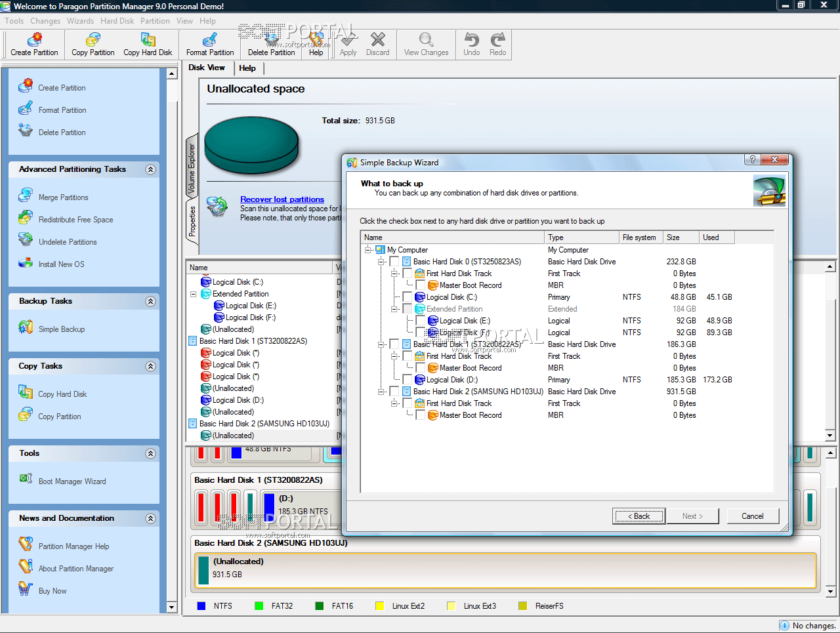Image resolution: width=840 pixels, height=633 pixels.
Task: Check Logical Disk (C:) in wizard
Action: [408, 297]
